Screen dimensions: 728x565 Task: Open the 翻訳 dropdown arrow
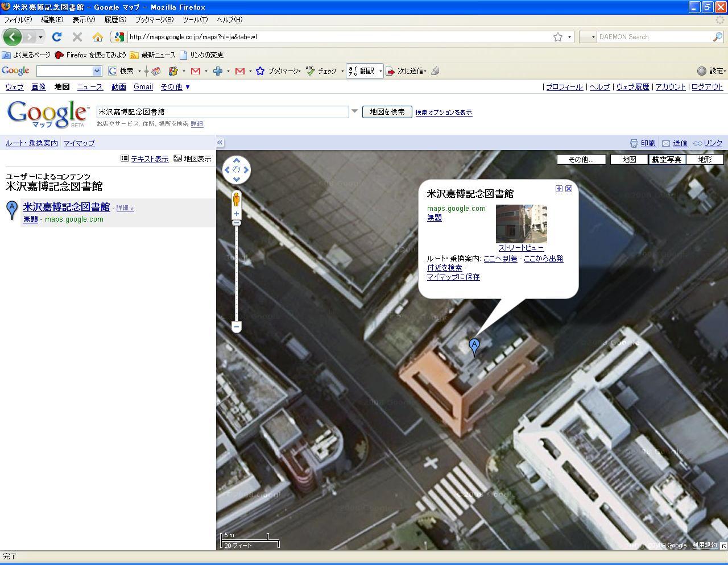pos(380,71)
